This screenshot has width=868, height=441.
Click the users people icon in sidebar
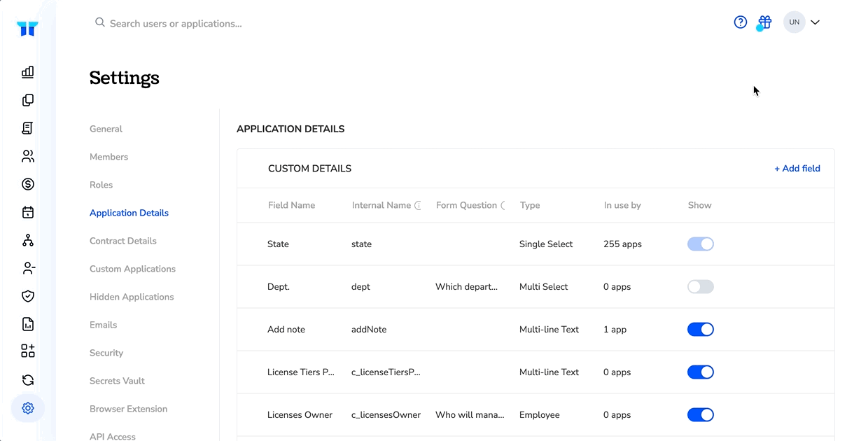click(x=28, y=156)
